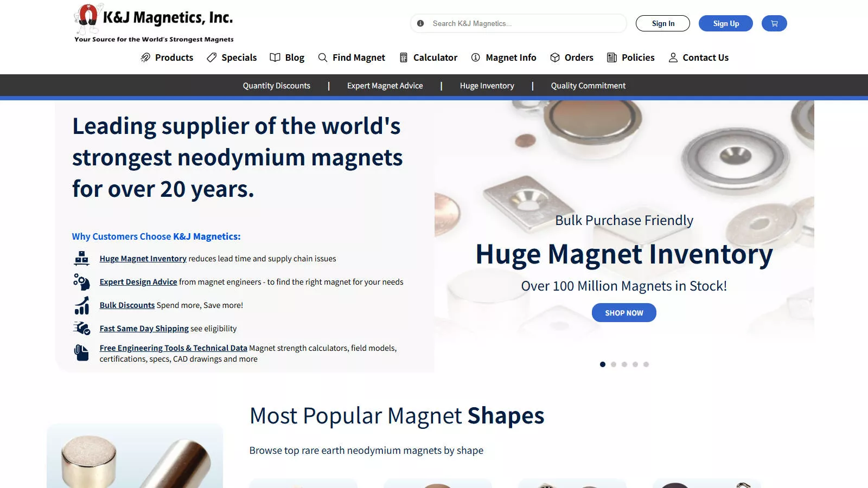868x488 pixels.
Task: Click the cylinder magnets image
Action: (x=135, y=457)
